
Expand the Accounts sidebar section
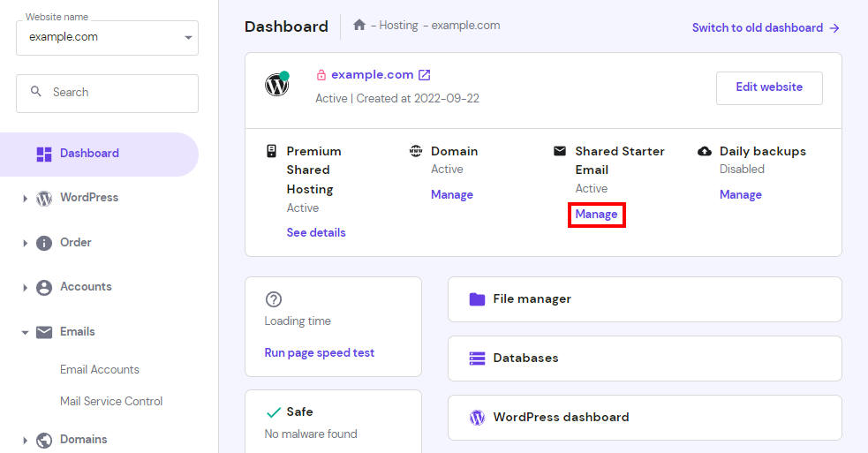(x=25, y=287)
